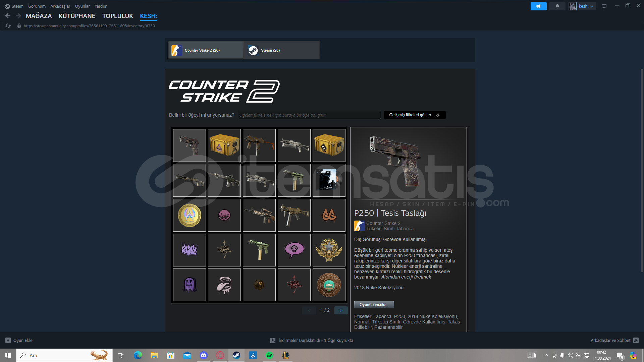
Task: Open the Oyunlar menu
Action: coord(82,6)
